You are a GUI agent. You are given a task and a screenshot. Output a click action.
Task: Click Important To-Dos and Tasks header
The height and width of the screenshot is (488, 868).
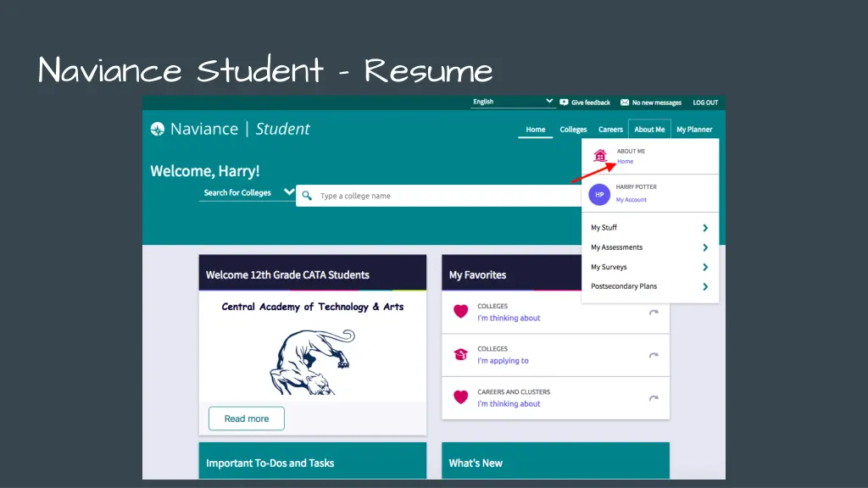[312, 460]
